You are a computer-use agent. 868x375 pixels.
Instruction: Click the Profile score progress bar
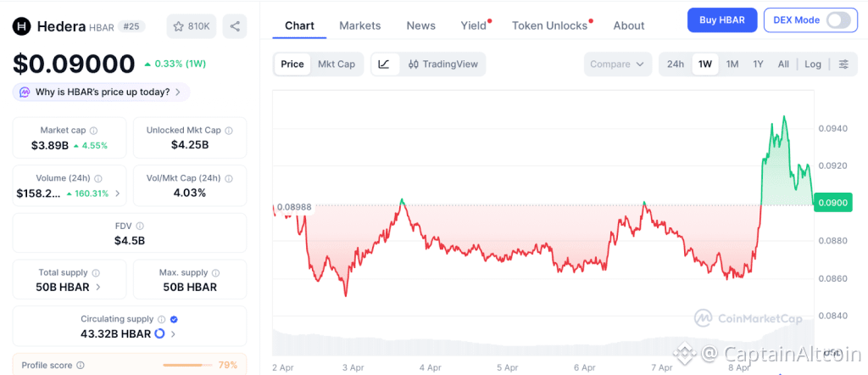pos(187,365)
